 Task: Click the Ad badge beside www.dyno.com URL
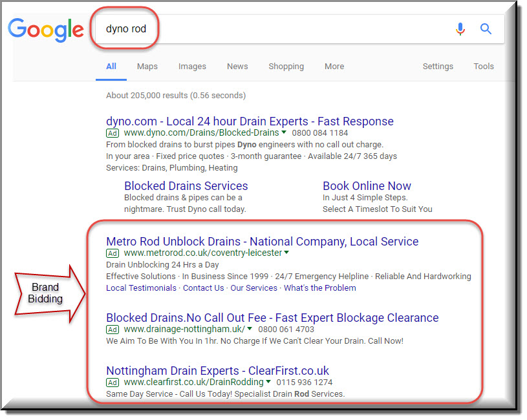(x=113, y=133)
